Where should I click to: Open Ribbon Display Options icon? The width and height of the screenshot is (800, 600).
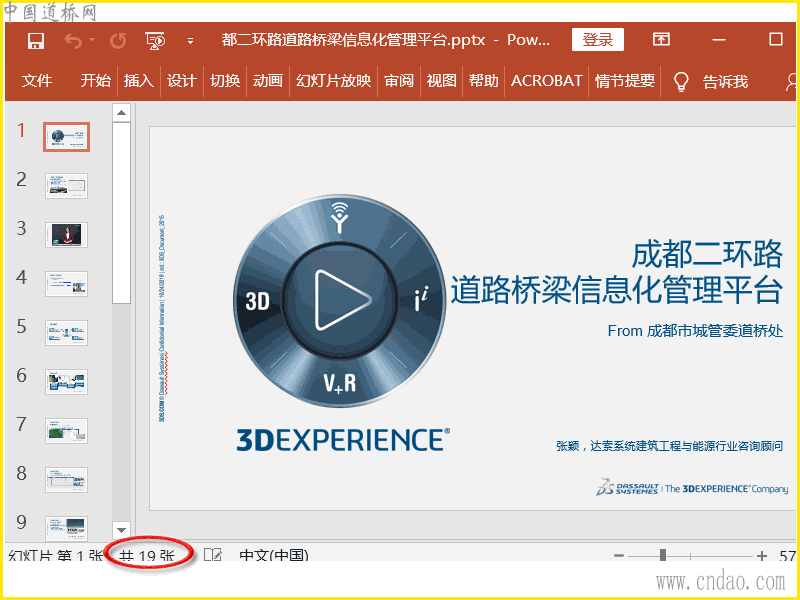coord(661,39)
